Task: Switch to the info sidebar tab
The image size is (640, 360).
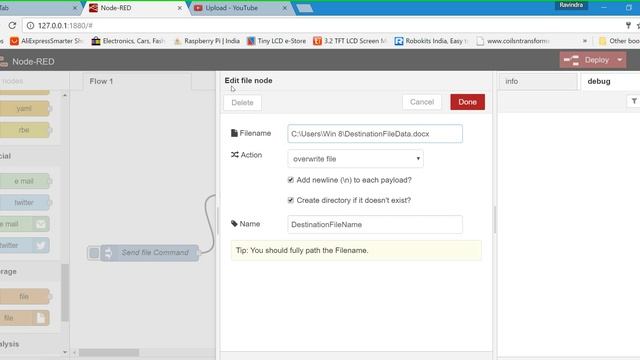Action: [x=538, y=81]
